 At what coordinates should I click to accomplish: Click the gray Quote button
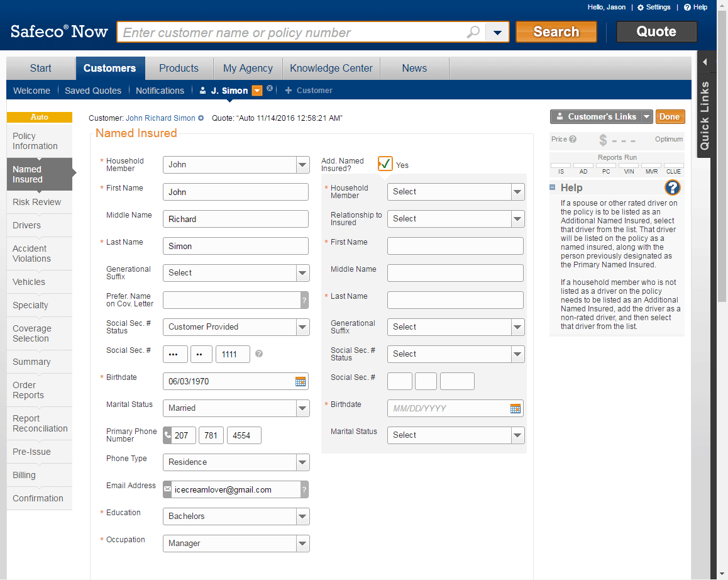pyautogui.click(x=656, y=31)
